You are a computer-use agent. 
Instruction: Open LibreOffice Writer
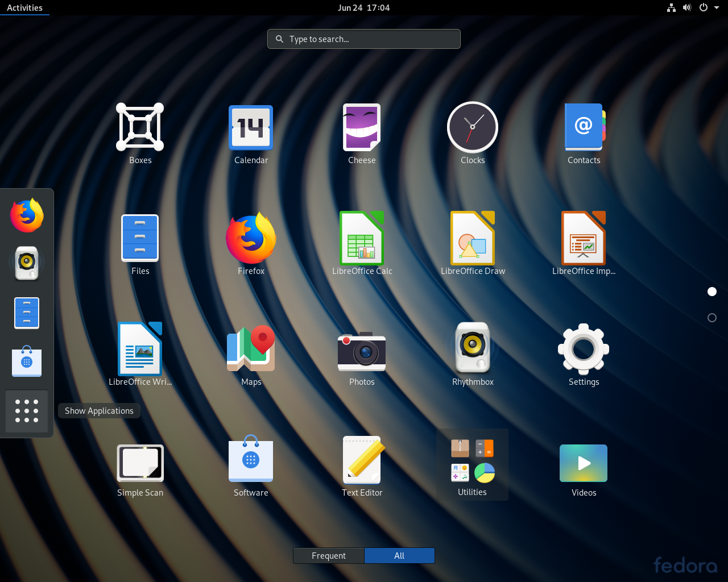point(140,356)
